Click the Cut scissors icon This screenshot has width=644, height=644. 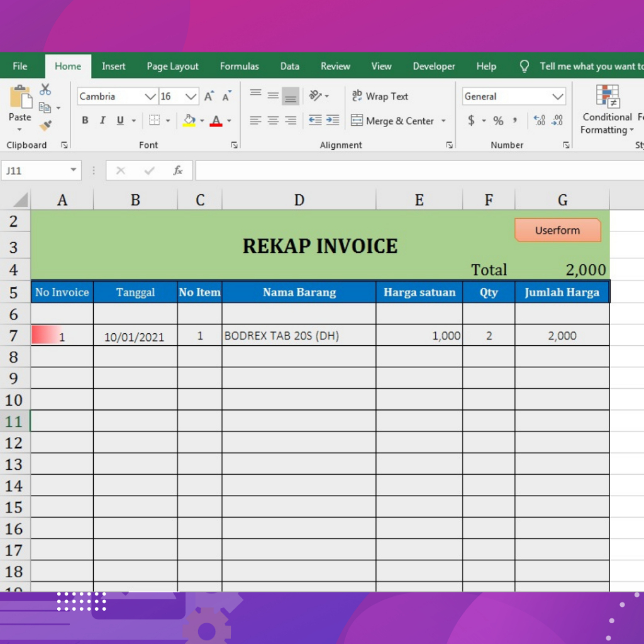click(45, 89)
